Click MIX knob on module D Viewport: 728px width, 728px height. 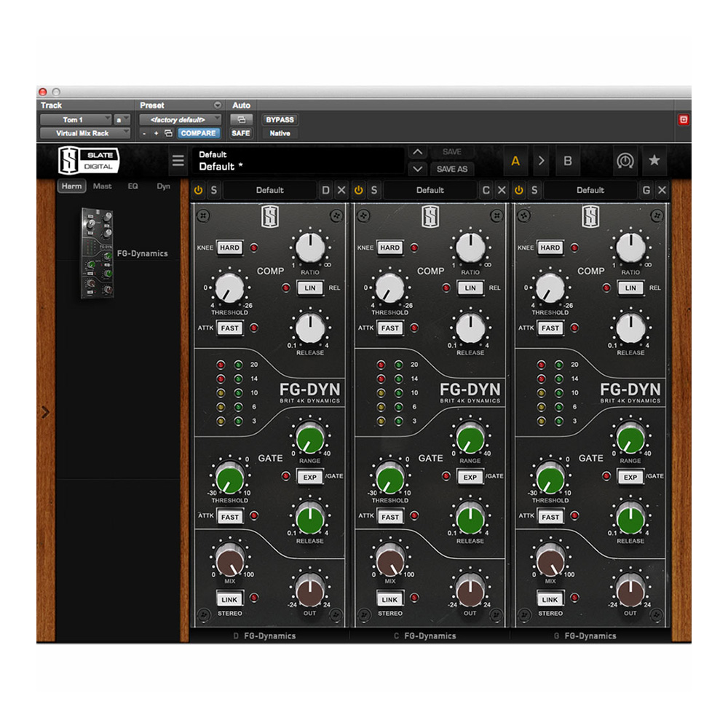(230, 561)
